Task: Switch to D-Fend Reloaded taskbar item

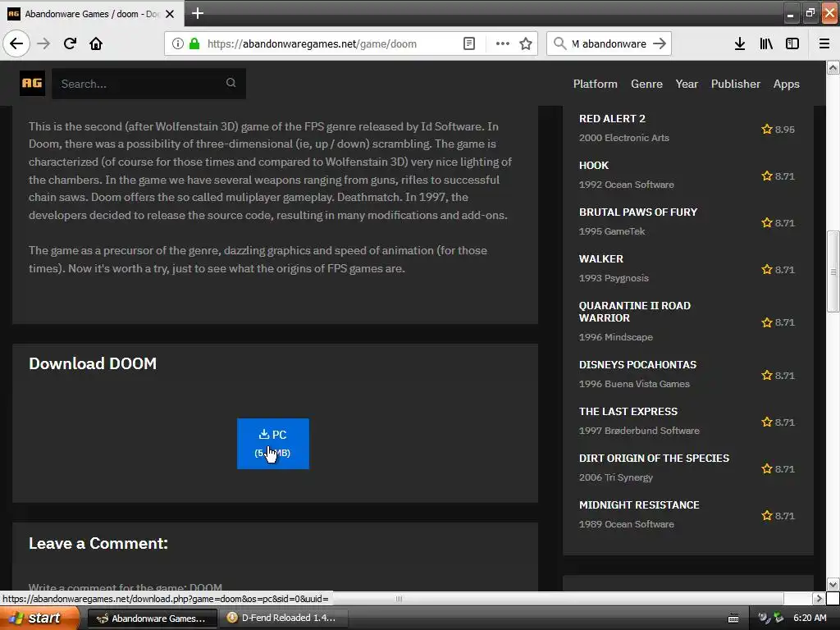Action: (284, 619)
